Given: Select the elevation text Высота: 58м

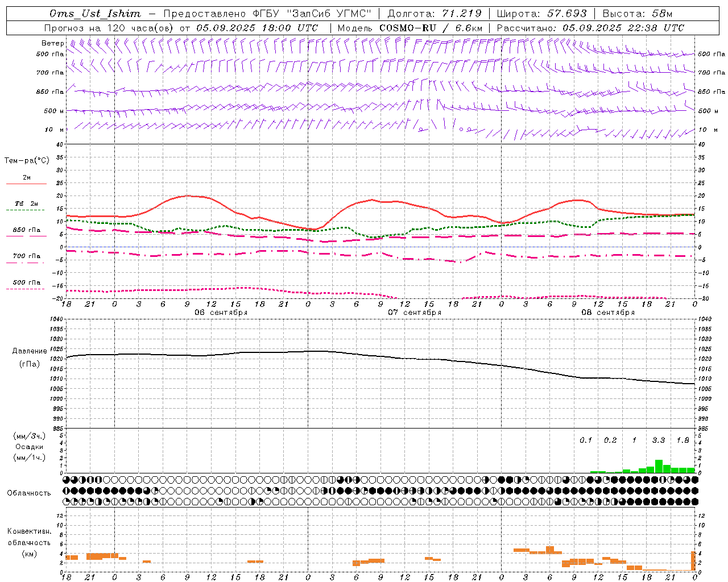Looking at the screenshot, I should click(x=638, y=14).
